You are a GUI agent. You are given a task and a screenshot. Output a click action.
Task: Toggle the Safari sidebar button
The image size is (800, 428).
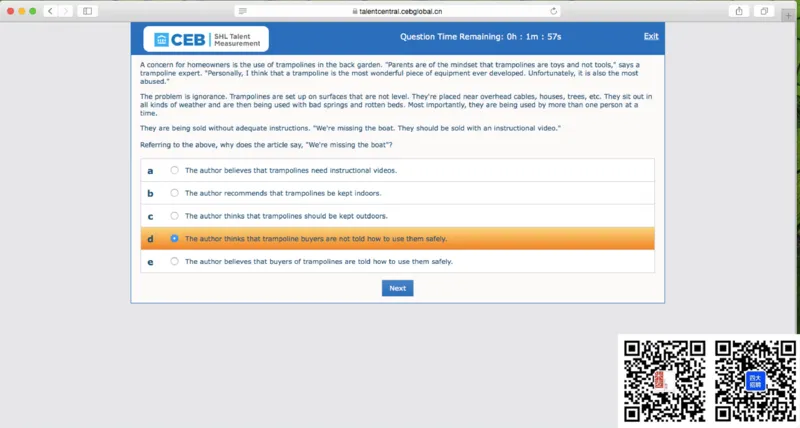[x=88, y=11]
